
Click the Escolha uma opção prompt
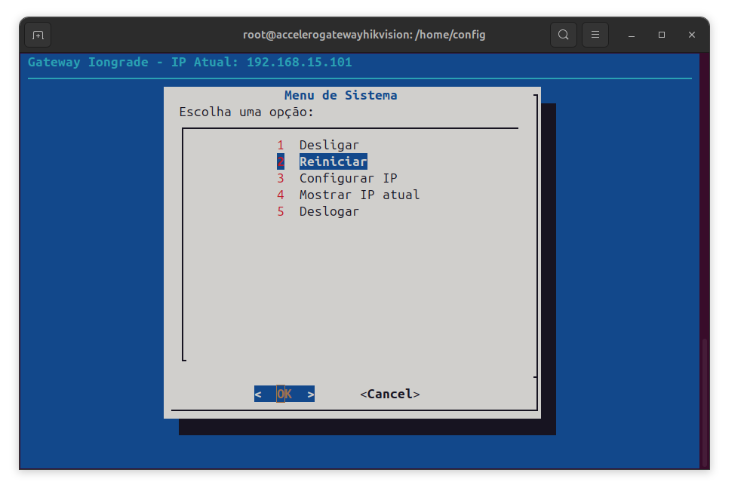[x=246, y=112]
